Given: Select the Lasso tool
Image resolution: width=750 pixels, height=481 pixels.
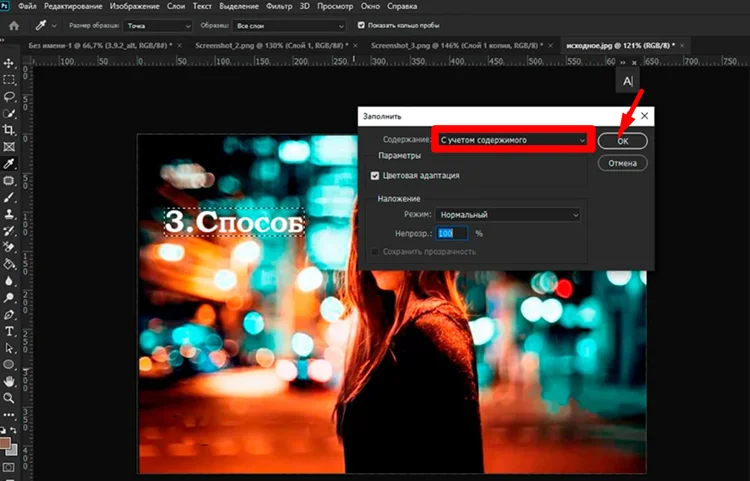Looking at the screenshot, I should (9, 97).
